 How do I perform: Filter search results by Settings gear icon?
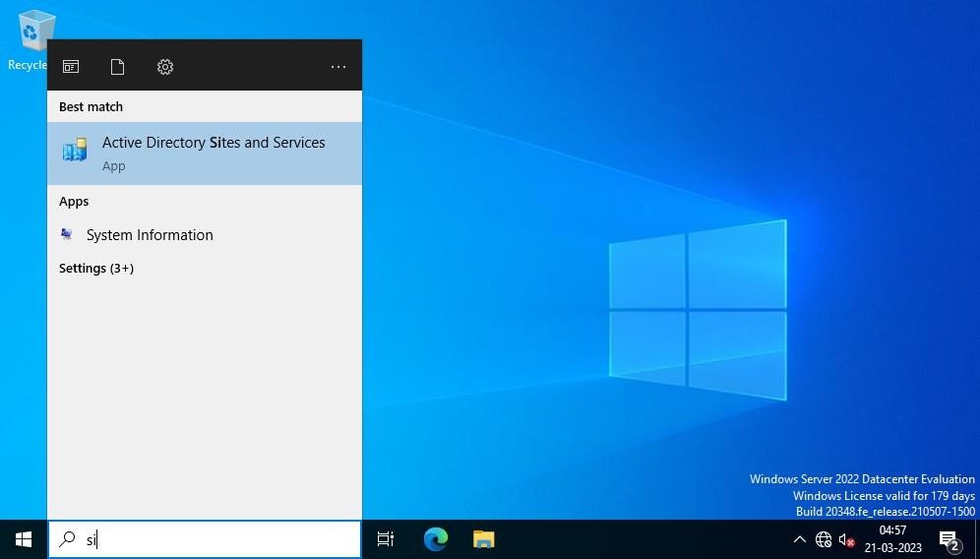pyautogui.click(x=165, y=67)
